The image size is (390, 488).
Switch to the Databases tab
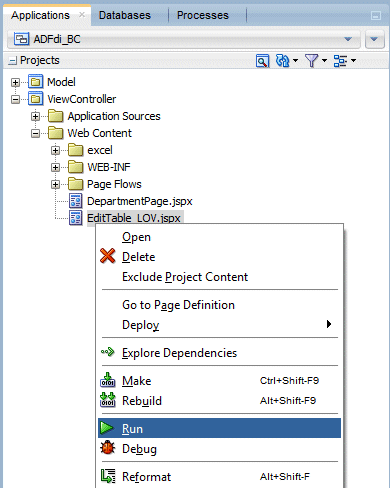tap(125, 15)
